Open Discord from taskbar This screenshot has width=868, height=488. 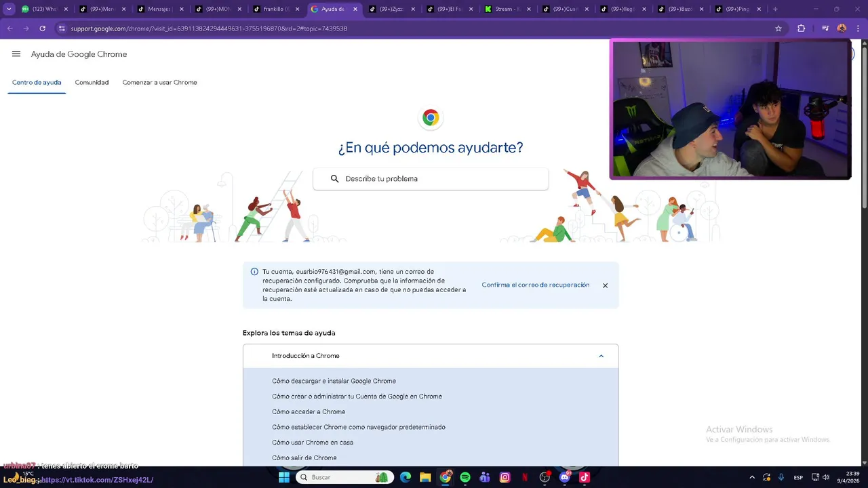(565, 477)
